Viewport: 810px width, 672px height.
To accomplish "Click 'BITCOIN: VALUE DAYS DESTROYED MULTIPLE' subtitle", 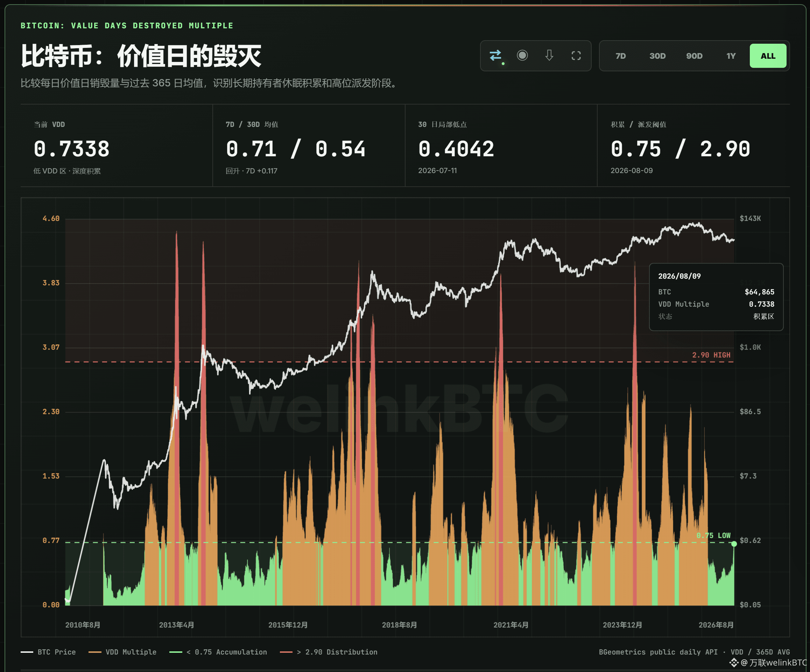I will coord(127,26).
